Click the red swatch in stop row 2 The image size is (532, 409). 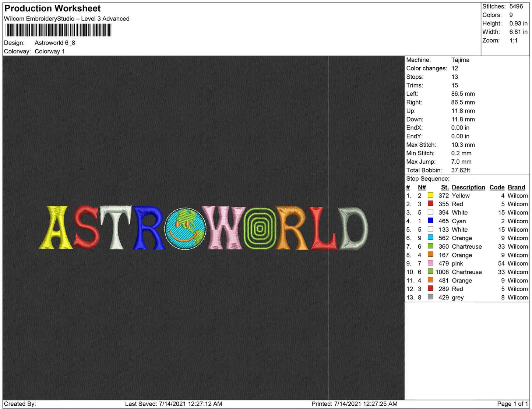[430, 204]
